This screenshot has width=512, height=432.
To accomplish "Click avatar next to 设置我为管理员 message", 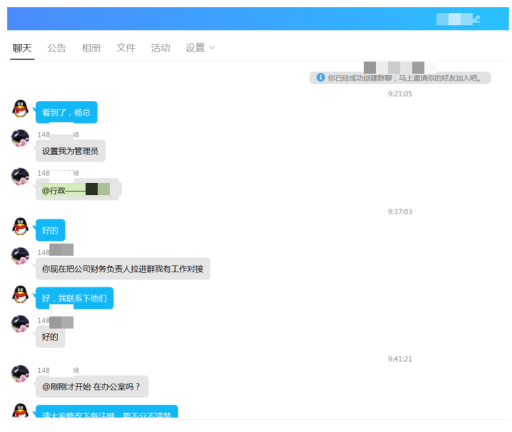I will (x=20, y=138).
